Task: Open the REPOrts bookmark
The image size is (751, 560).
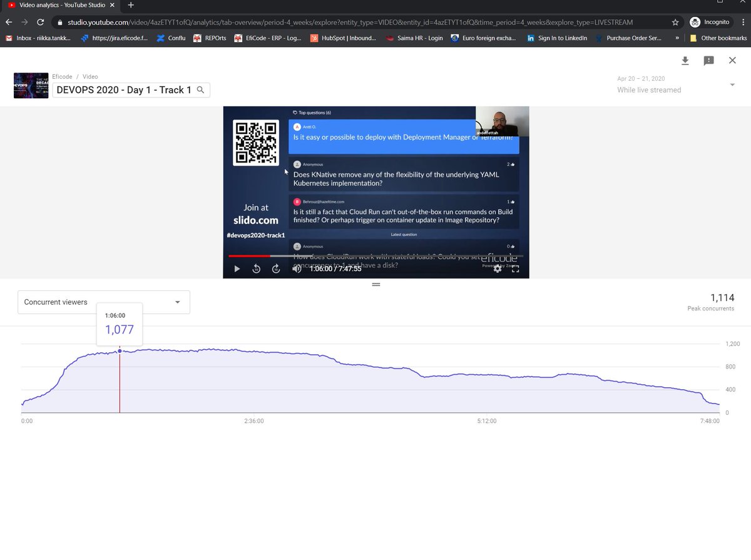Action: click(x=210, y=38)
